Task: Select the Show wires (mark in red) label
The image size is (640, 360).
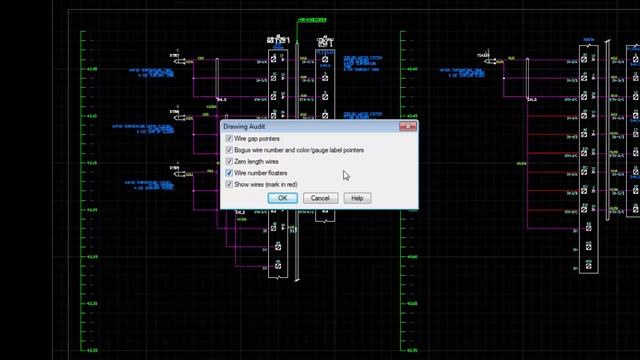Action: point(266,184)
